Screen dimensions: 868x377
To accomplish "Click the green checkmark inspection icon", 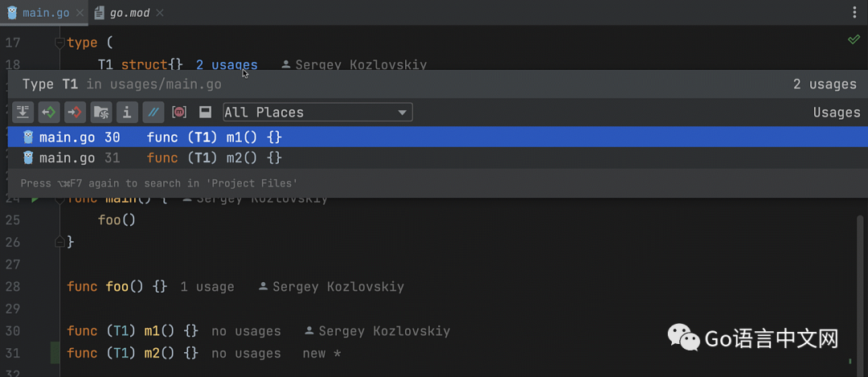I will [x=854, y=40].
